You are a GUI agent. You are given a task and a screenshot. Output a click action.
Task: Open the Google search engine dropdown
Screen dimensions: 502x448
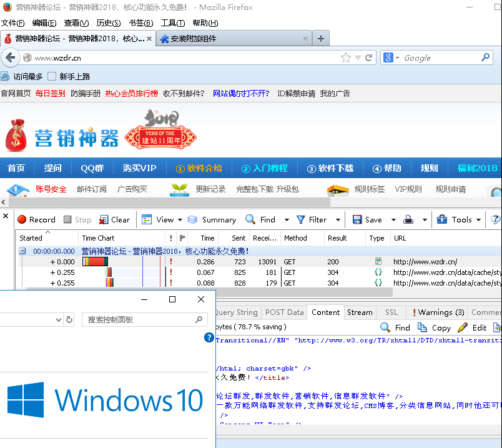[x=391, y=57]
